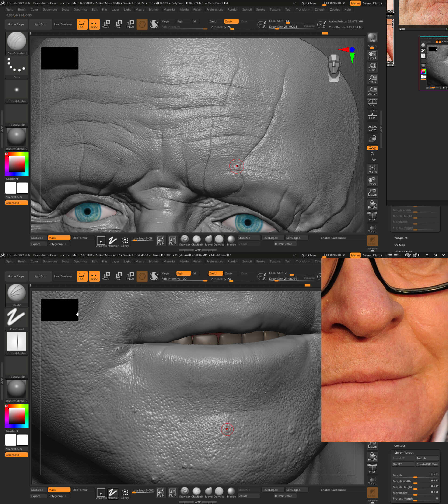Open BasicMaterial2 material picker in top window
The image size is (448, 504).
click(17, 139)
